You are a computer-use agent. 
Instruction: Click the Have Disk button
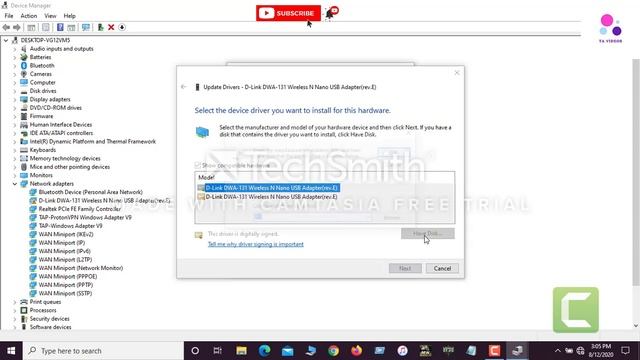[427, 233]
